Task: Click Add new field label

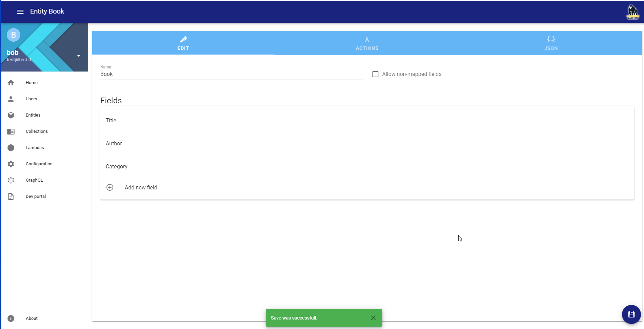Action: coord(141,188)
